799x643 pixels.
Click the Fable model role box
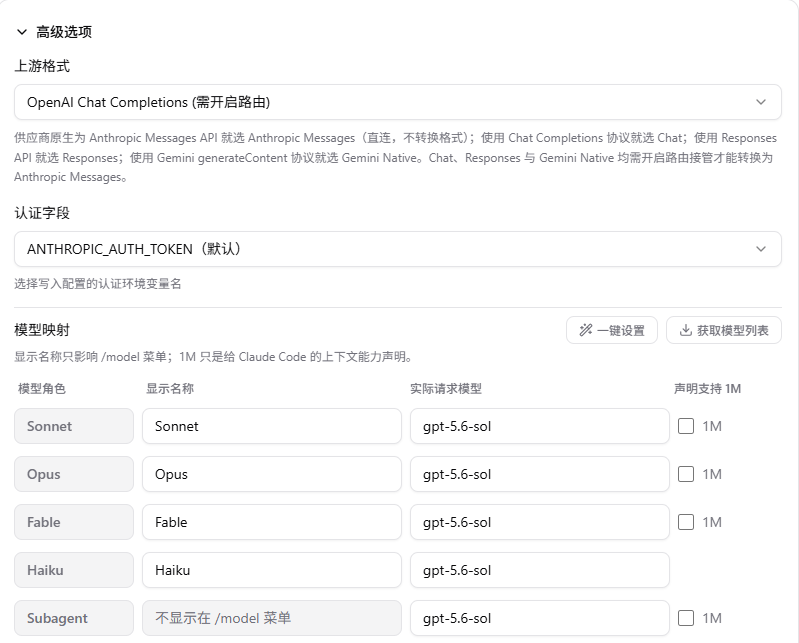74,522
